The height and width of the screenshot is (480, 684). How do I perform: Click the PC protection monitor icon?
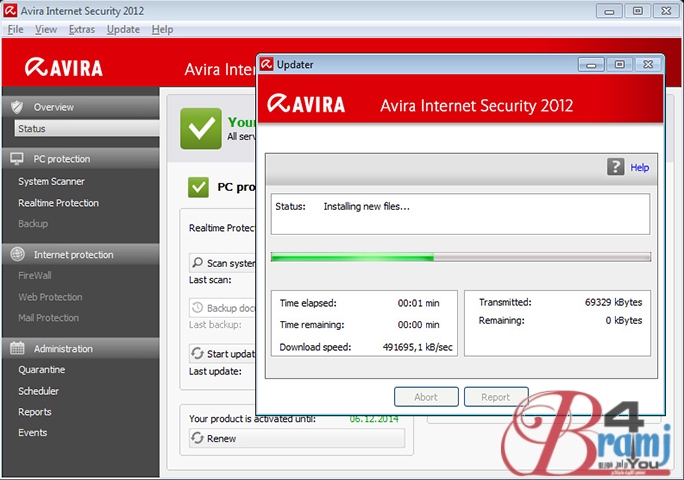point(17,159)
